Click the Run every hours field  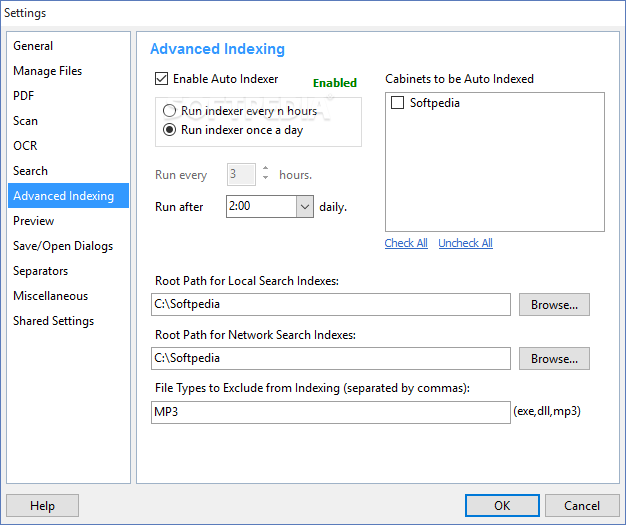click(241, 174)
